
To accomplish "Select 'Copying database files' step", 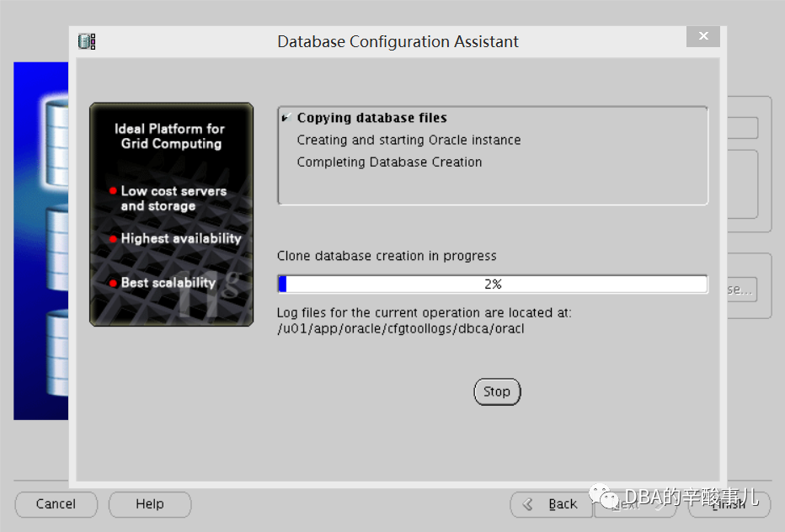I will (371, 118).
